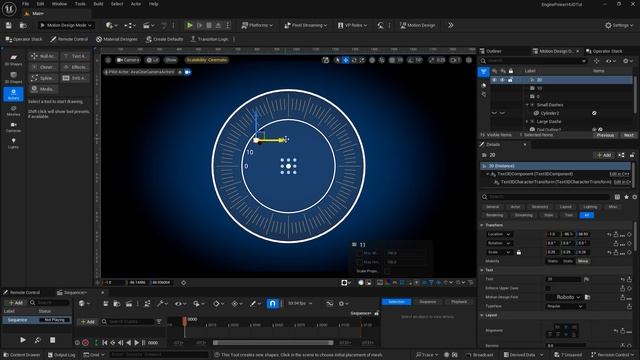Screen dimensions: 640x360
Task: Click the green Play button in main toolbar
Action: tap(189, 25)
